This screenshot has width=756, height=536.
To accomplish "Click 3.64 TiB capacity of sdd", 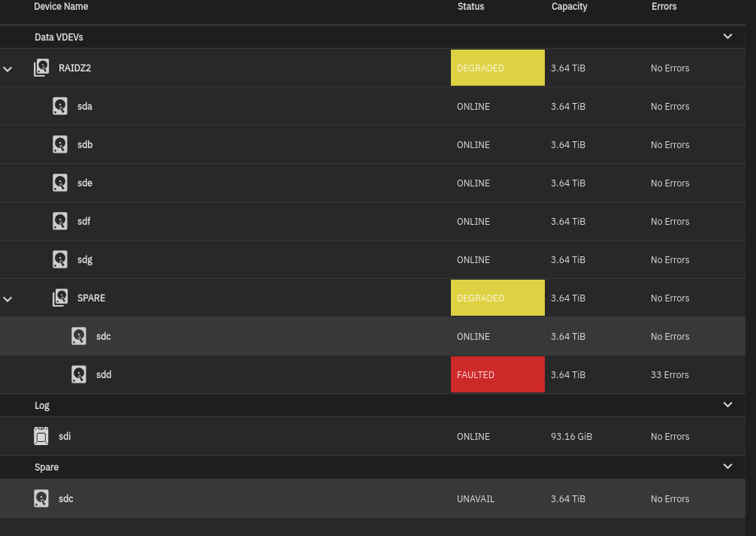I will pos(568,375).
